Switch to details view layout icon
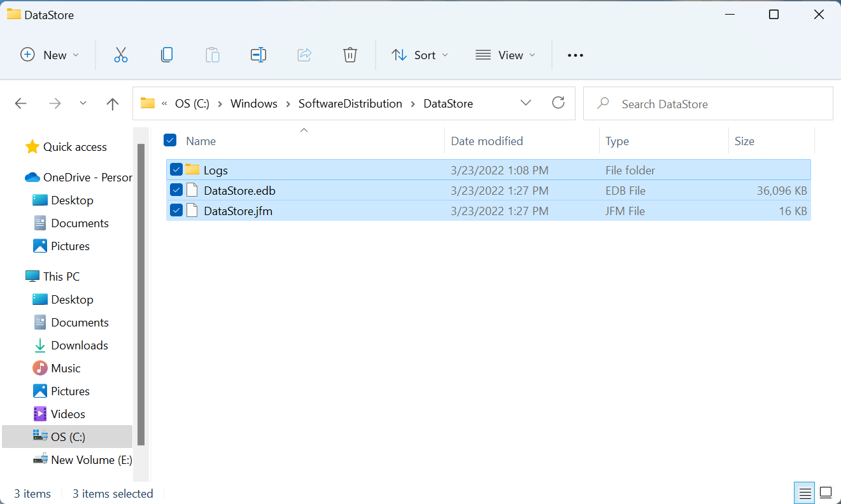Viewport: 841px width, 504px height. click(805, 493)
